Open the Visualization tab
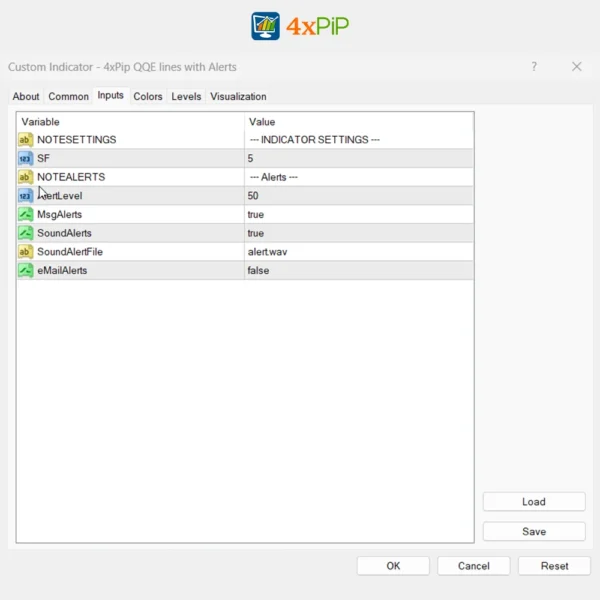This screenshot has height=600, width=600. [x=238, y=97]
